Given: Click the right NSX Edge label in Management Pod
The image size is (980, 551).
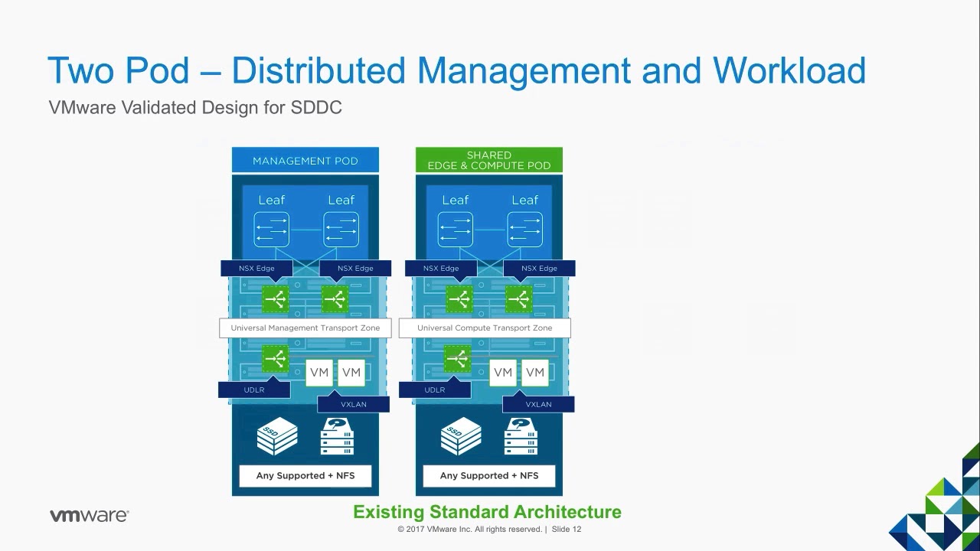Looking at the screenshot, I should [355, 269].
